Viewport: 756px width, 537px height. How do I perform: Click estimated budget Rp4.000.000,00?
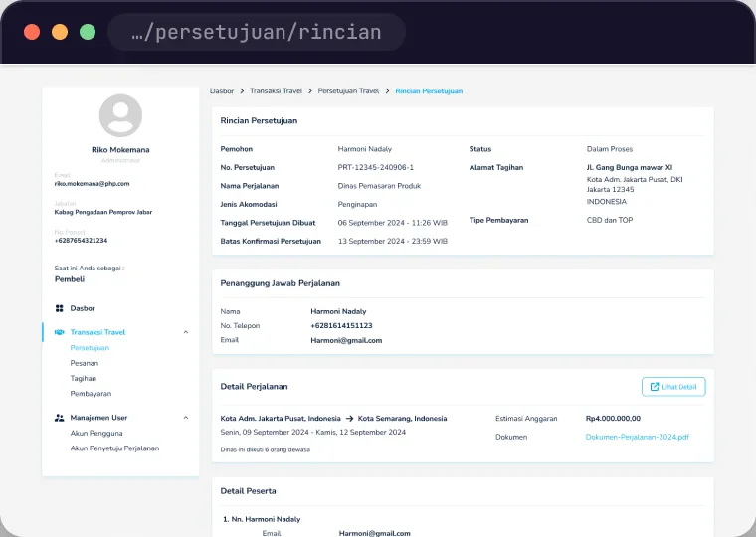tap(613, 419)
